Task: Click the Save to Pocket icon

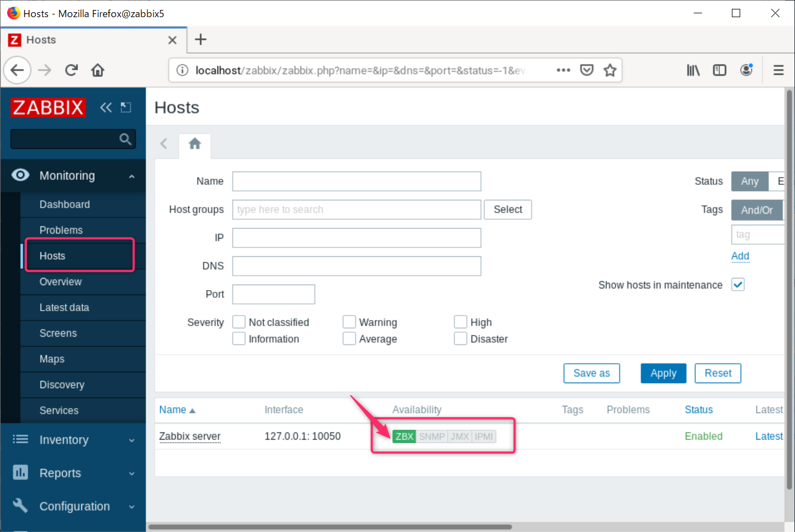Action: pyautogui.click(x=587, y=70)
